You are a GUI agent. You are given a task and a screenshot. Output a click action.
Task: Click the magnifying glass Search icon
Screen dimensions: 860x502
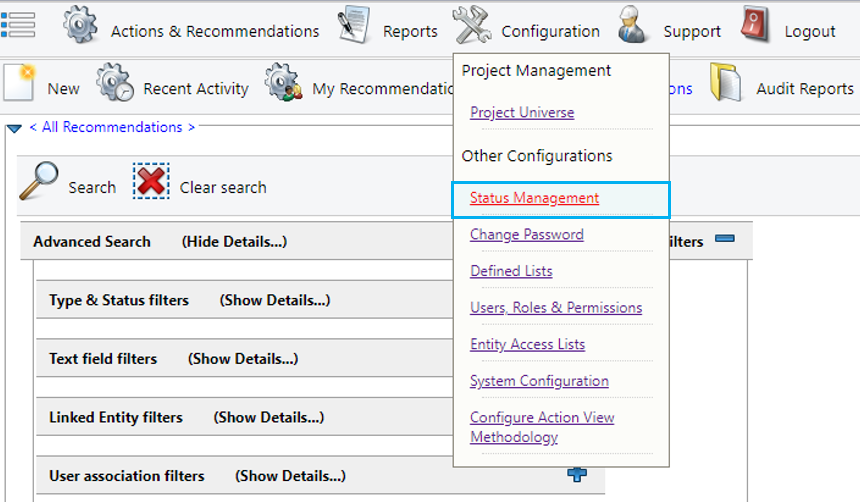click(x=38, y=181)
